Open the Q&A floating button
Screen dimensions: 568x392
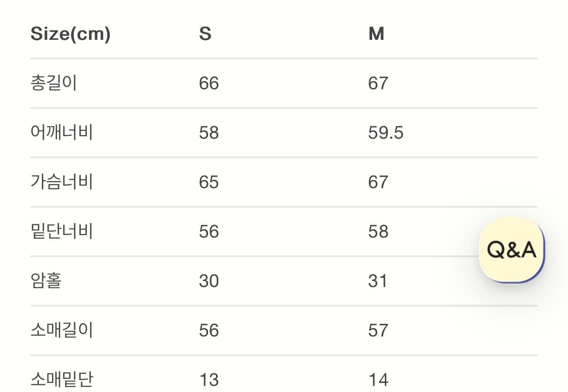tap(511, 250)
